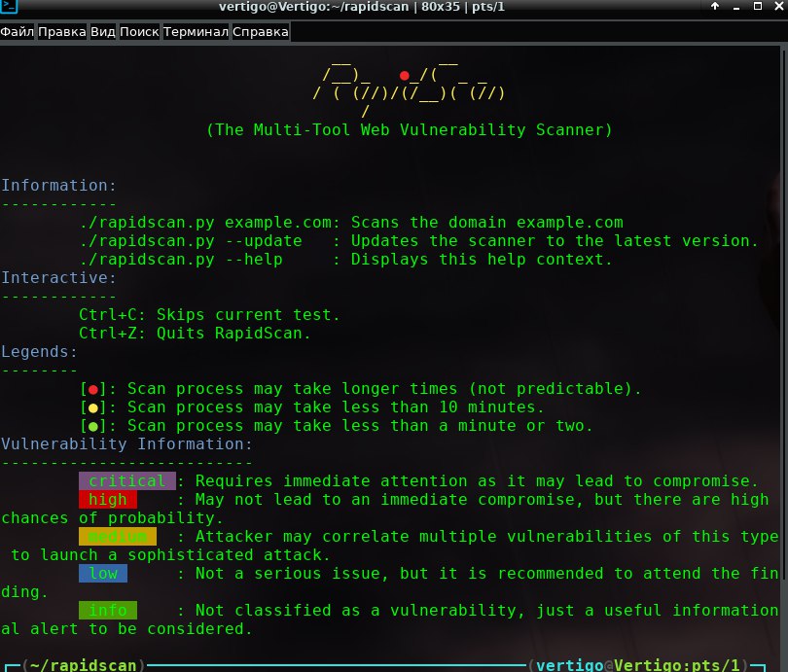Maximize the terminal window
The width and height of the screenshot is (788, 672).
pyautogui.click(x=757, y=6)
